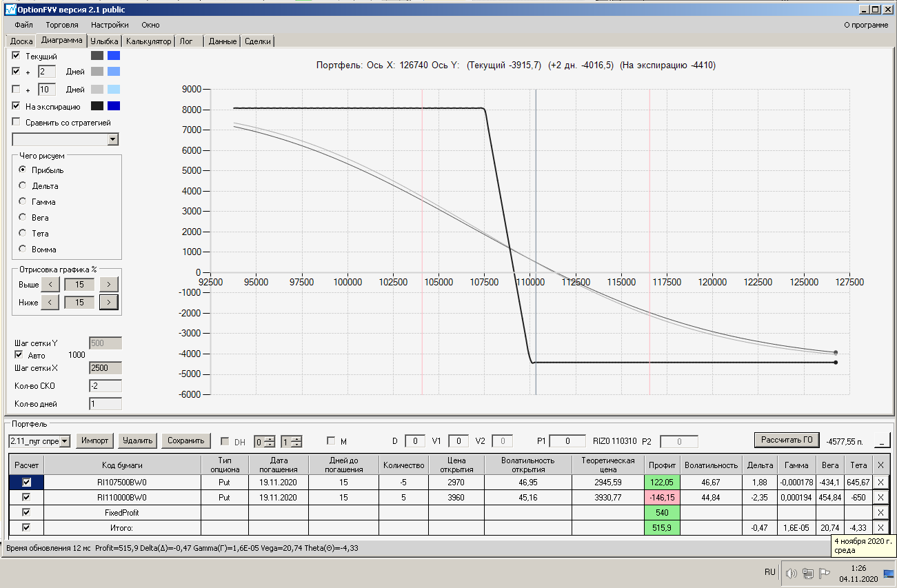Click the Кол-во СКО input field
The height and width of the screenshot is (588, 897).
tap(105, 386)
